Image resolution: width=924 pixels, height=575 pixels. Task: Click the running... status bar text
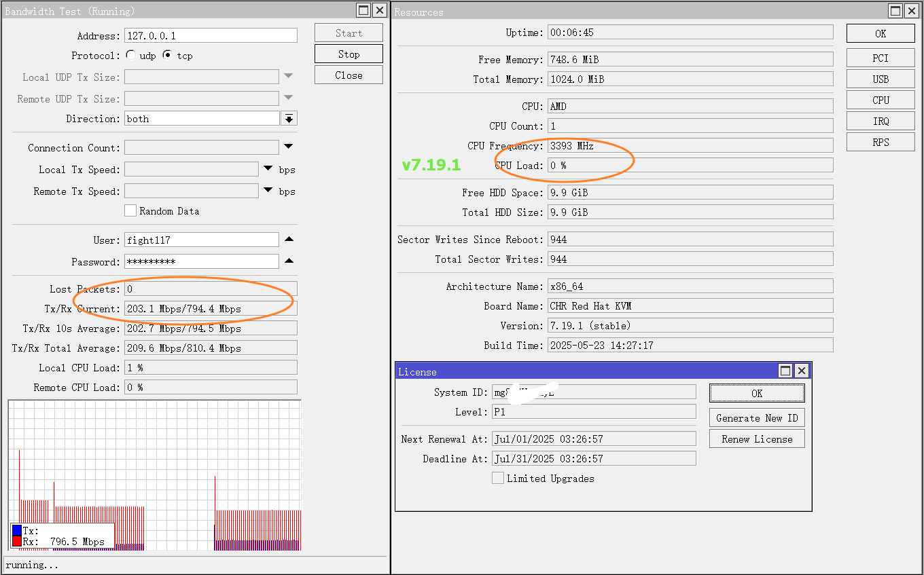pos(33,565)
